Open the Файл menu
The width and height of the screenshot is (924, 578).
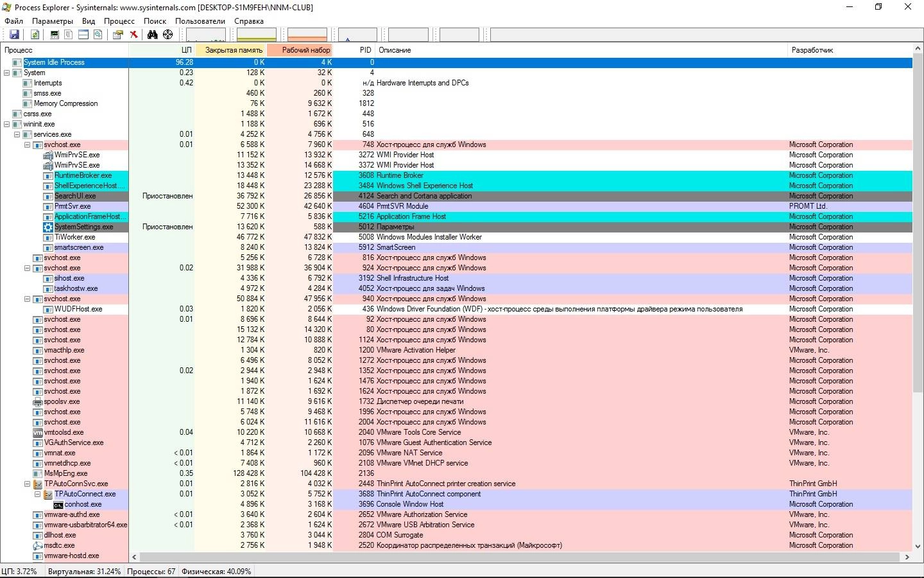tap(13, 21)
